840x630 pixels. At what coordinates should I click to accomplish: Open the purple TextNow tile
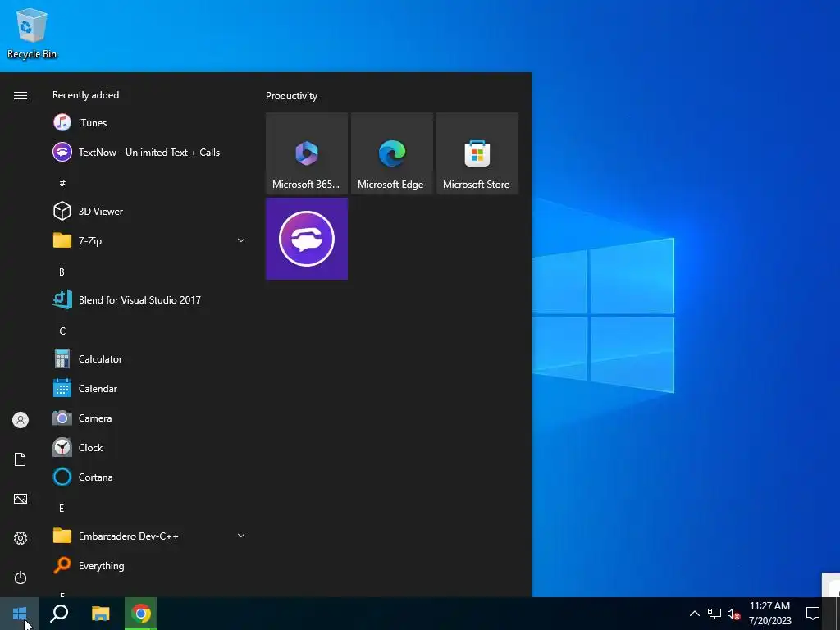(x=307, y=239)
